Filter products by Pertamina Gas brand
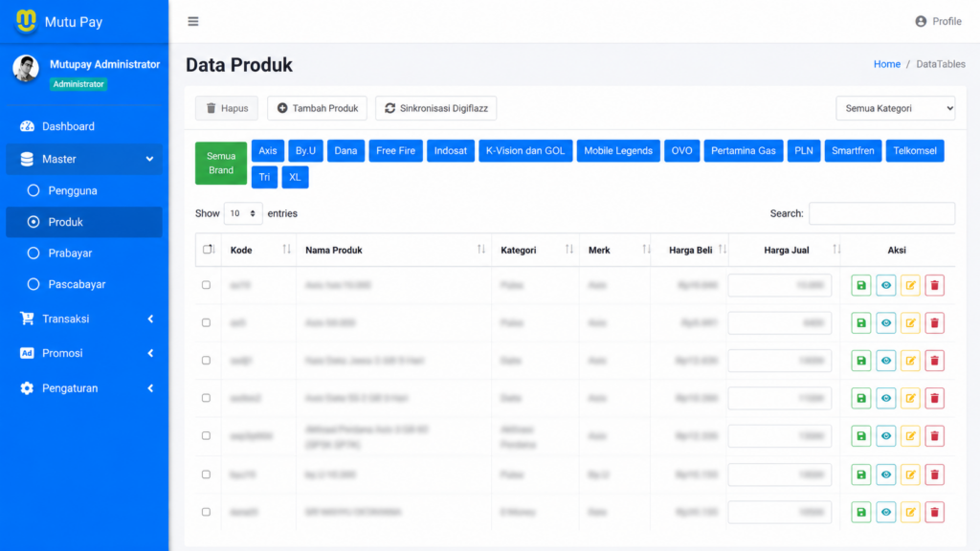This screenshot has height=551, width=980. pyautogui.click(x=743, y=150)
